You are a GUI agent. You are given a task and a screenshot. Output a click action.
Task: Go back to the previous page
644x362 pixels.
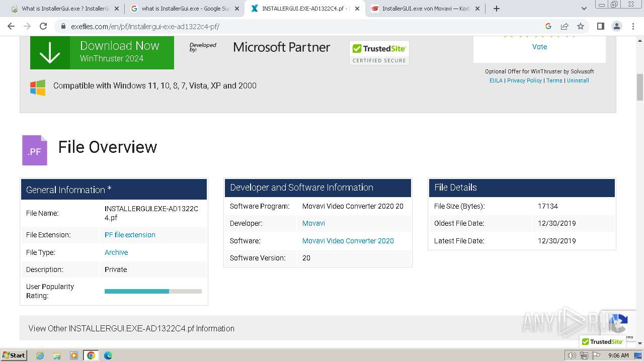[x=11, y=26]
